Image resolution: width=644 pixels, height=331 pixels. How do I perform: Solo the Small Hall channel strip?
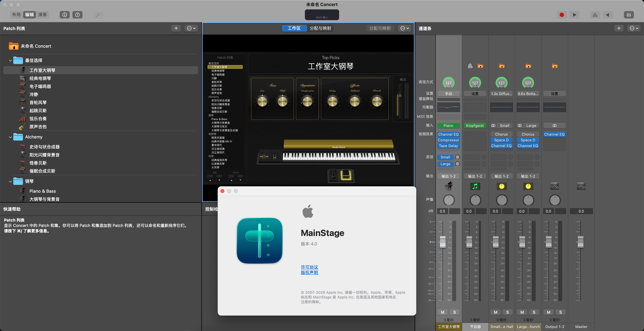coord(507,312)
